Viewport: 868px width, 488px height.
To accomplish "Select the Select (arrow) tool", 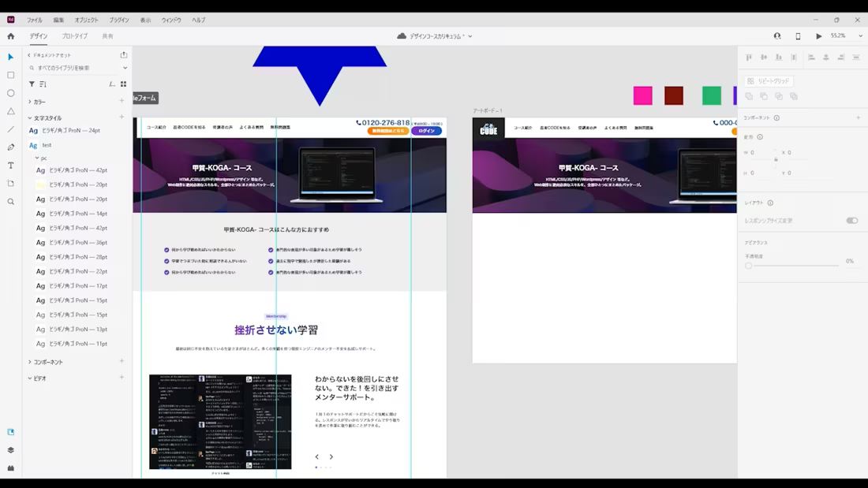I will tap(10, 57).
